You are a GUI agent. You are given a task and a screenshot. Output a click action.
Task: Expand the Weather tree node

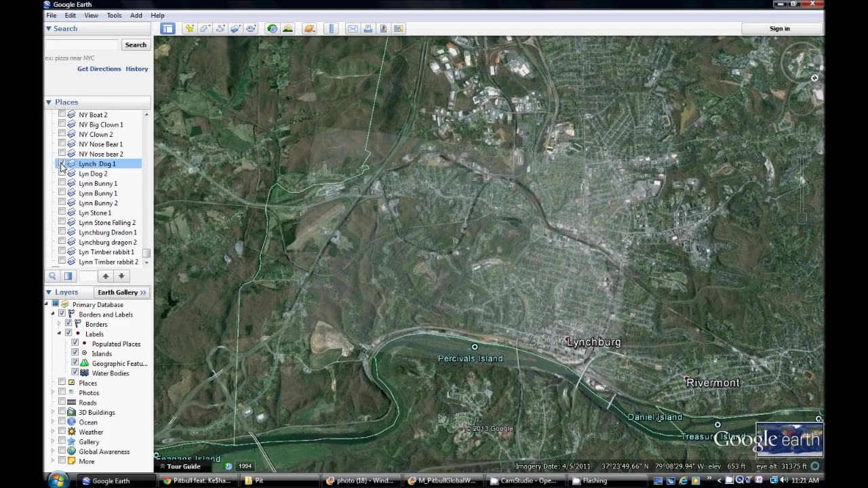(x=53, y=432)
